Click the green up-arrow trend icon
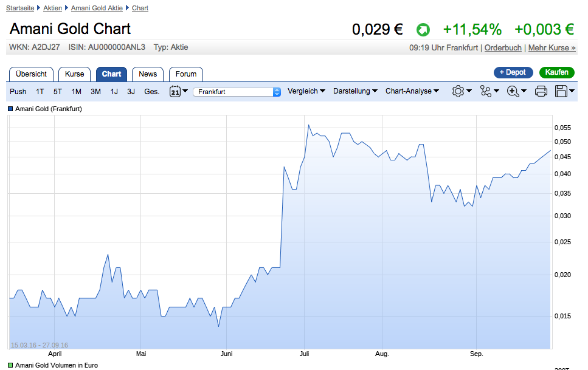588x370 pixels. 423,30
